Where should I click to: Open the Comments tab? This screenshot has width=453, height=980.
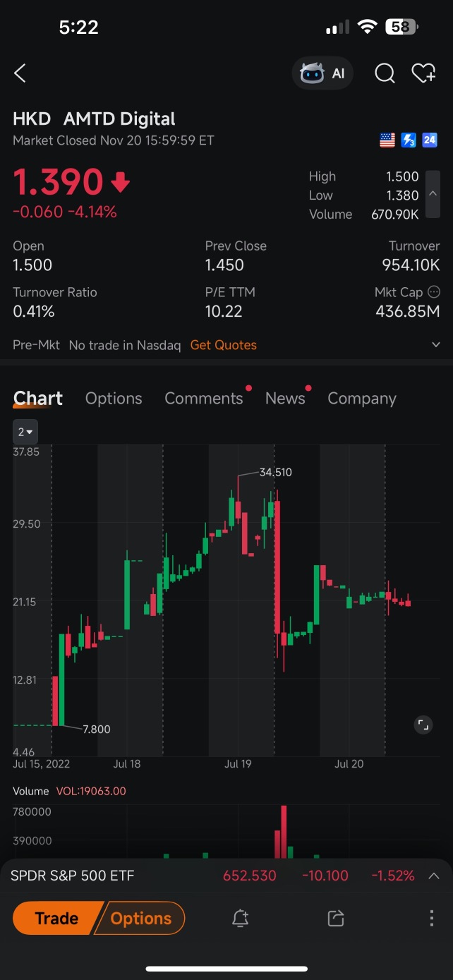204,399
